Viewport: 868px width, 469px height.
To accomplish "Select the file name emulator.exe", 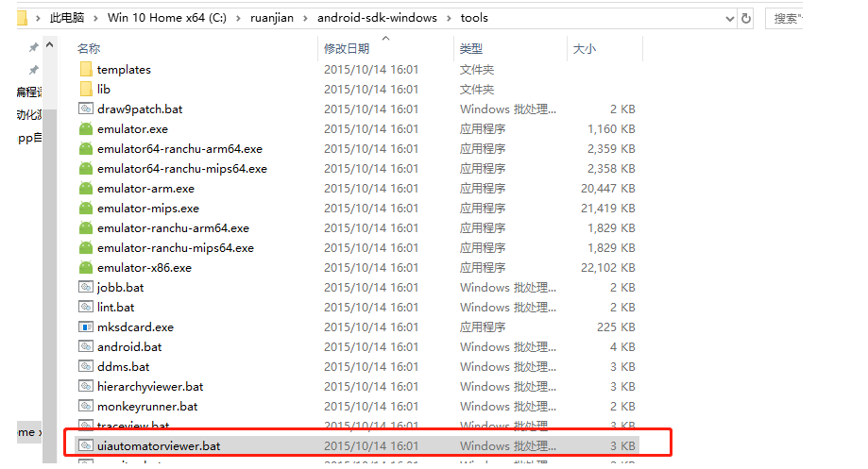I will [x=133, y=129].
